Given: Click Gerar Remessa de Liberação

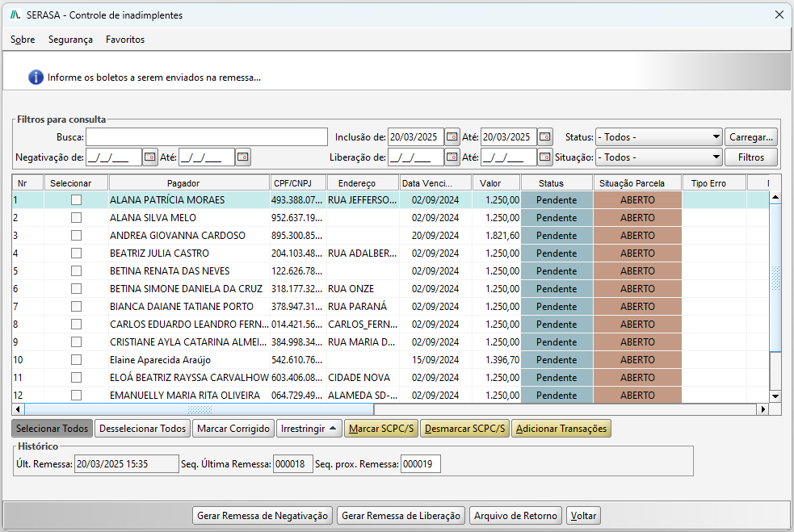Looking at the screenshot, I should tap(401, 515).
